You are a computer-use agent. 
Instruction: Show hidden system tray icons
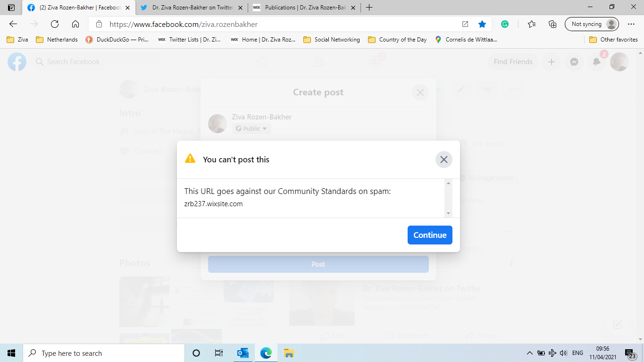tap(530, 353)
